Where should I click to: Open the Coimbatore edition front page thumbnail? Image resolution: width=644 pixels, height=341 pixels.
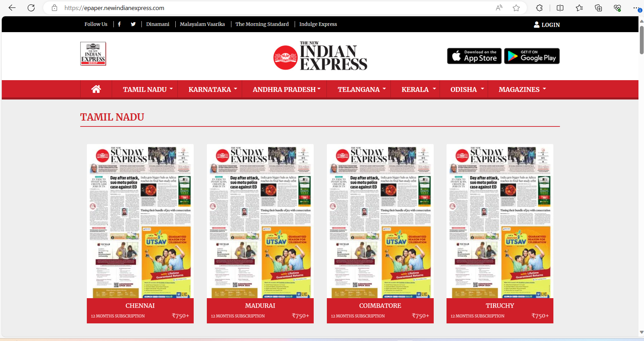click(380, 221)
